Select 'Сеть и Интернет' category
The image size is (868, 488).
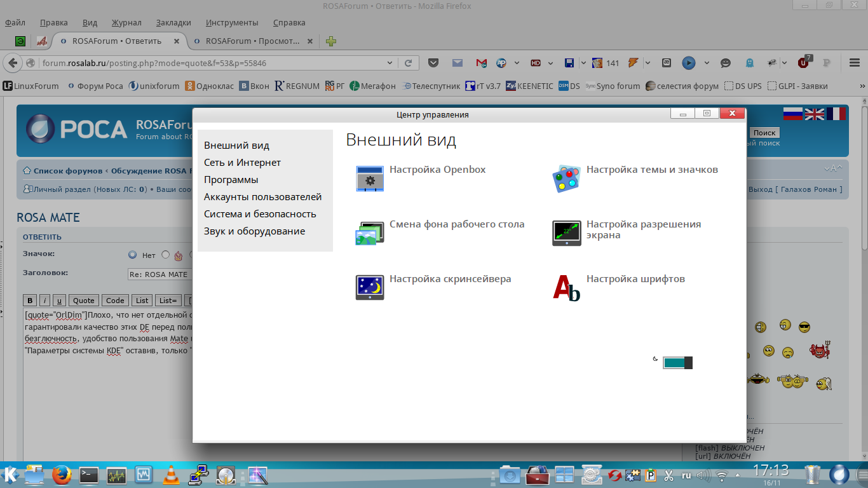pyautogui.click(x=242, y=163)
